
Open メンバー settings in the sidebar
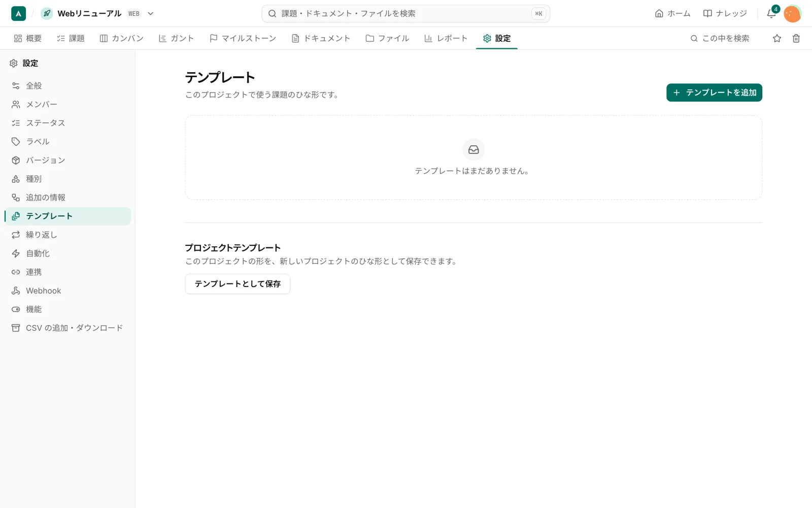67,105
